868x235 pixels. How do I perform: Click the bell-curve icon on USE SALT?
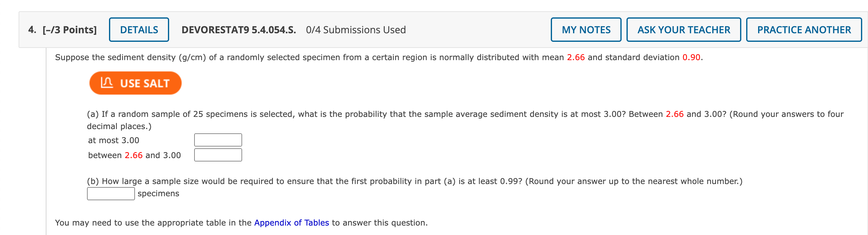click(x=107, y=82)
